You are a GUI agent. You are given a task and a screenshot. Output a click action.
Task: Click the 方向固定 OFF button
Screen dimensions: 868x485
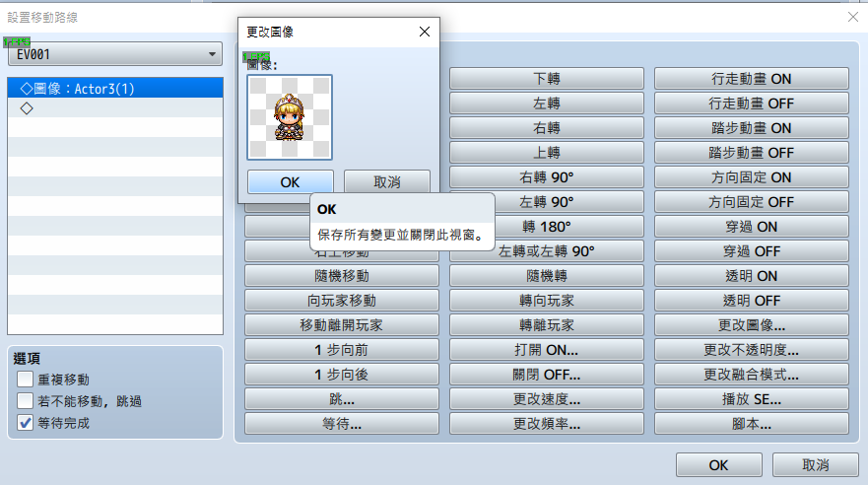(x=751, y=202)
